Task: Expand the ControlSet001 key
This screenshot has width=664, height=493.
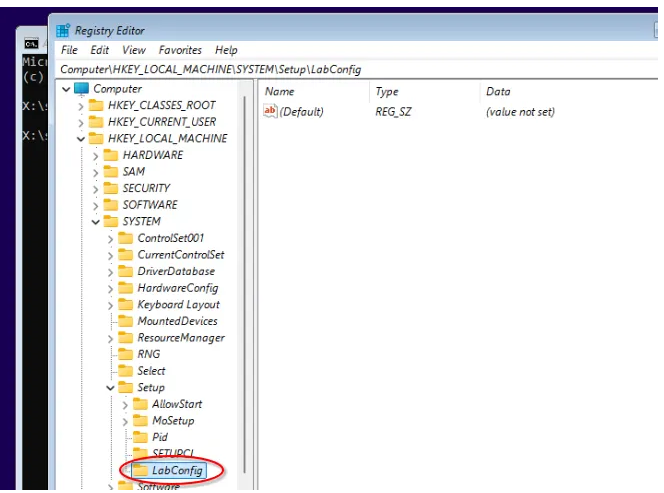Action: click(110, 238)
